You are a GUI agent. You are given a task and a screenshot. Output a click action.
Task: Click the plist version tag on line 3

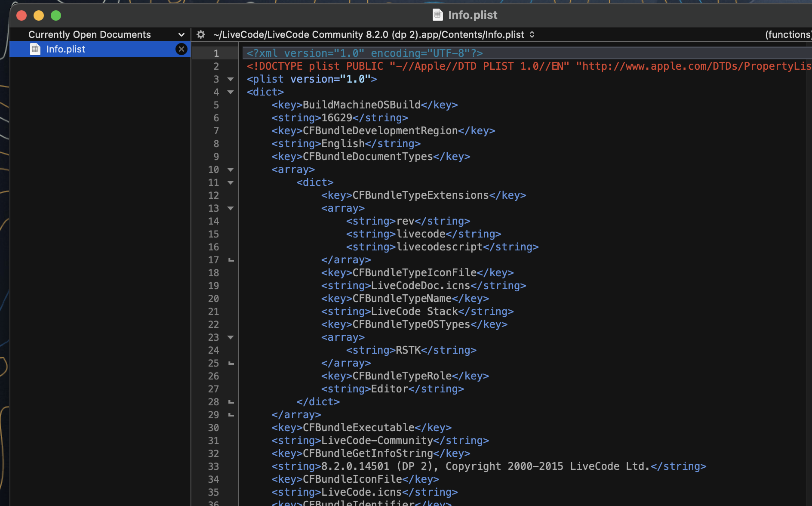pyautogui.click(x=312, y=79)
